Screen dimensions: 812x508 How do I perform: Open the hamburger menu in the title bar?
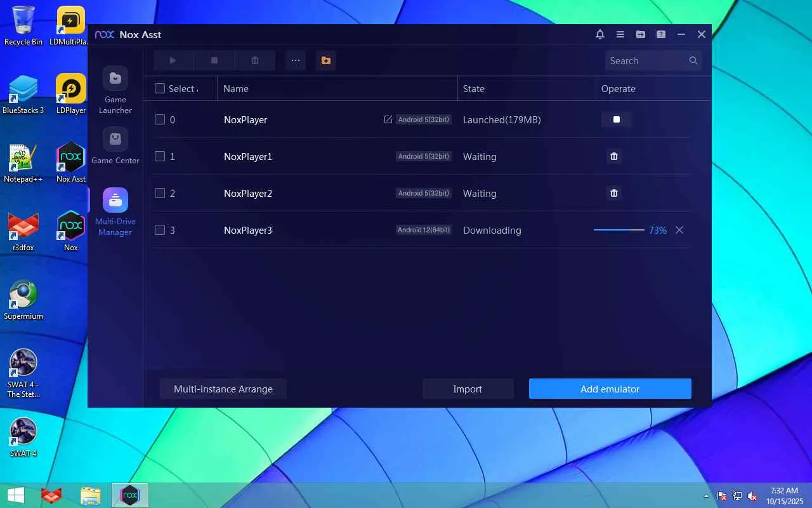[620, 34]
